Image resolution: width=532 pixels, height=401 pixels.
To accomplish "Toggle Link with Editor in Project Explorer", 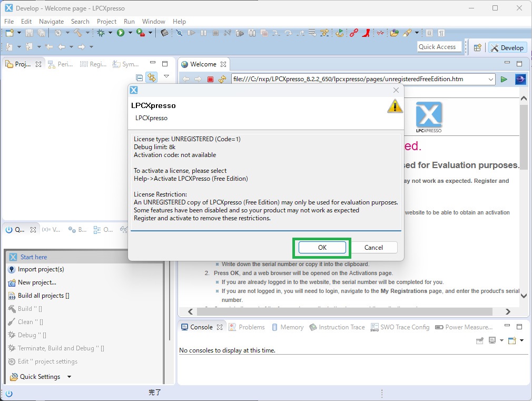I will [x=152, y=77].
